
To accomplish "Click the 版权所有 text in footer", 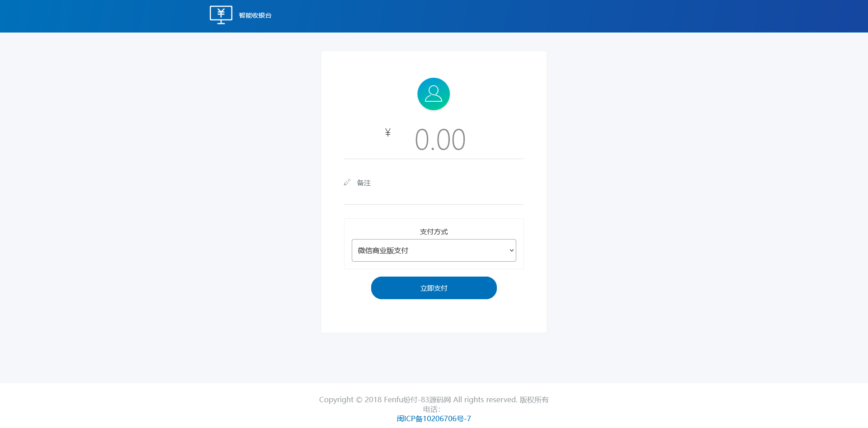I will (534, 400).
